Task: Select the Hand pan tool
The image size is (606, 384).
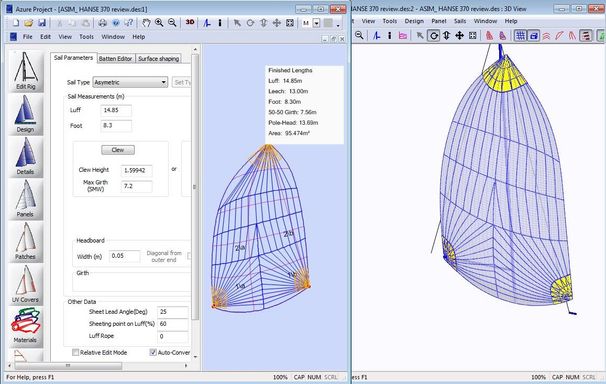Action: 146,23
